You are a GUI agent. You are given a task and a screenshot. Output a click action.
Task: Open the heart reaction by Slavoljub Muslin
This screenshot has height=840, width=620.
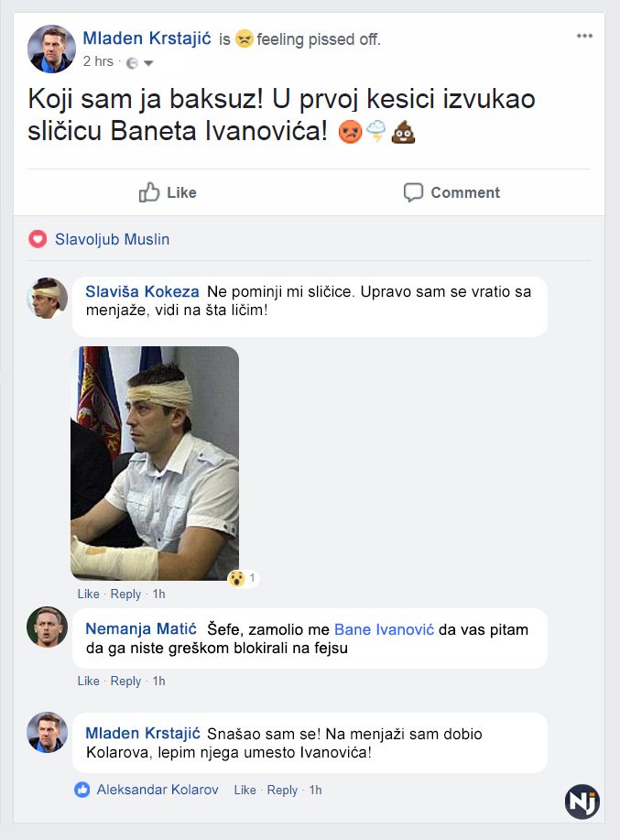[x=38, y=239]
